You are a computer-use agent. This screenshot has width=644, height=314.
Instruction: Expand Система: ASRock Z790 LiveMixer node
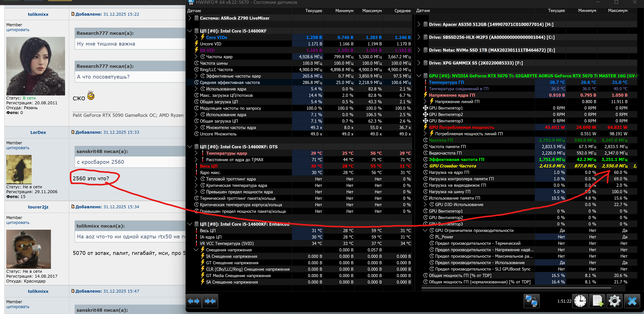tap(190, 18)
